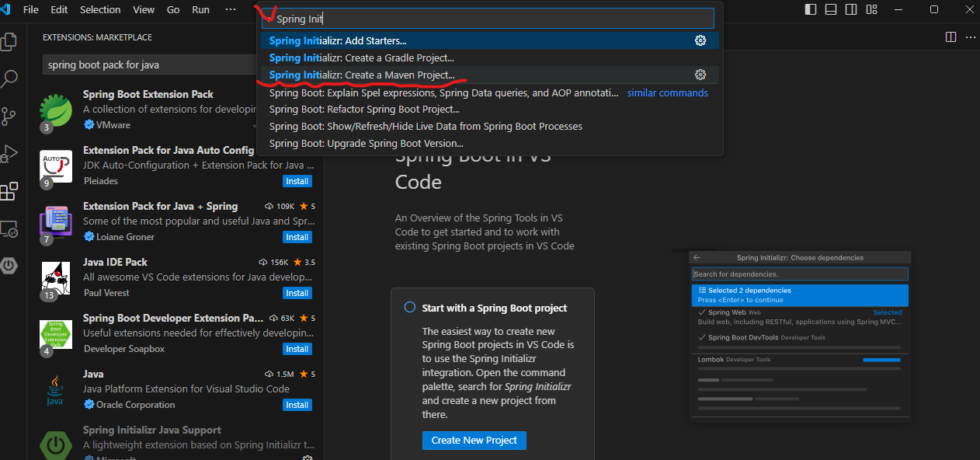Click the Create New Project button

coord(474,441)
